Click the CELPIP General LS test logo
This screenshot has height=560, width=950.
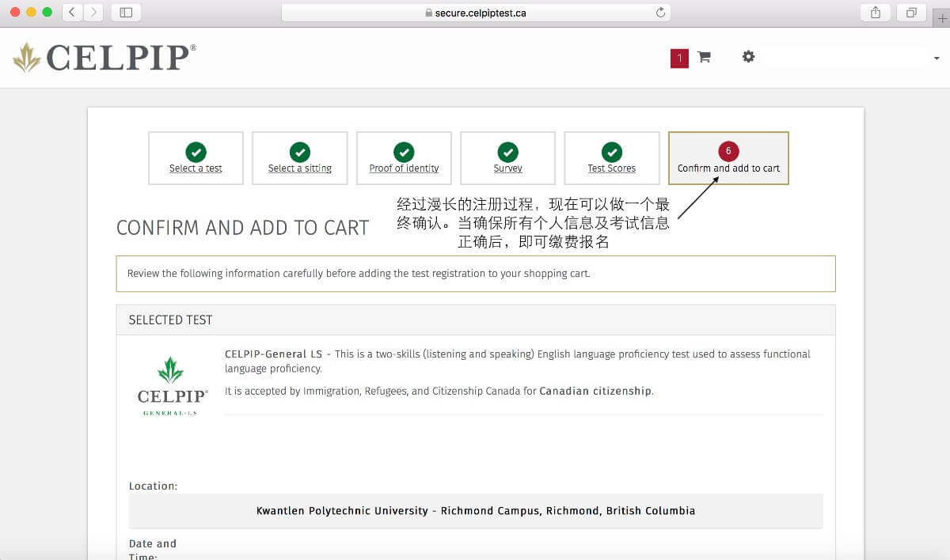coord(173,386)
